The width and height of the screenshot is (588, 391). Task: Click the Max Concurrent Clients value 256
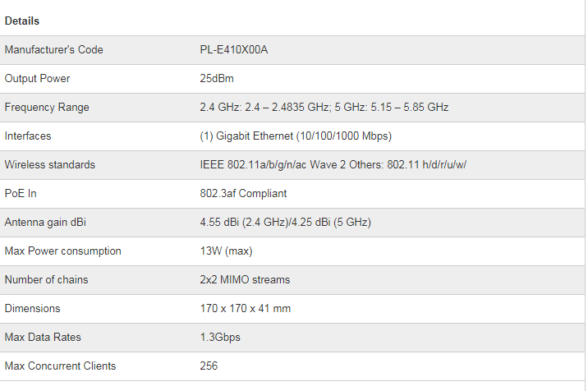click(x=209, y=366)
